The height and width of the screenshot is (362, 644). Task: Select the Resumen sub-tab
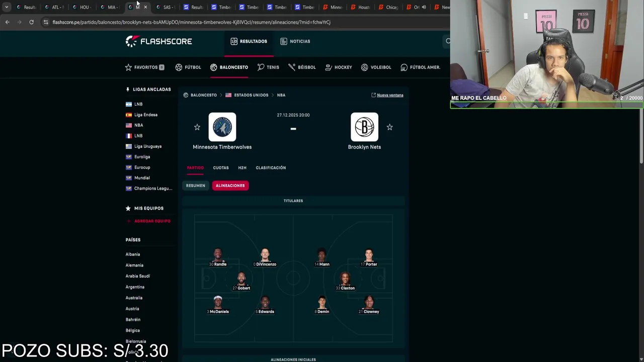click(x=196, y=186)
